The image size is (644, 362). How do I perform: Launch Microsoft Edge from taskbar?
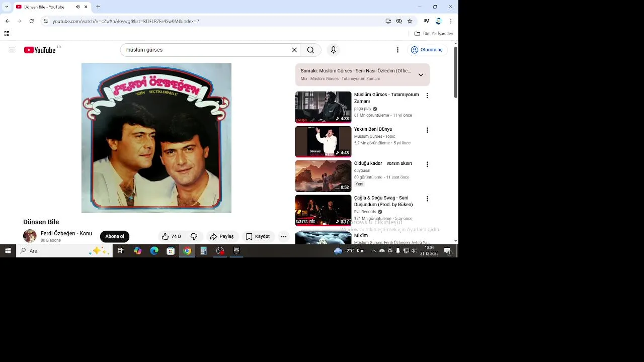pyautogui.click(x=154, y=251)
